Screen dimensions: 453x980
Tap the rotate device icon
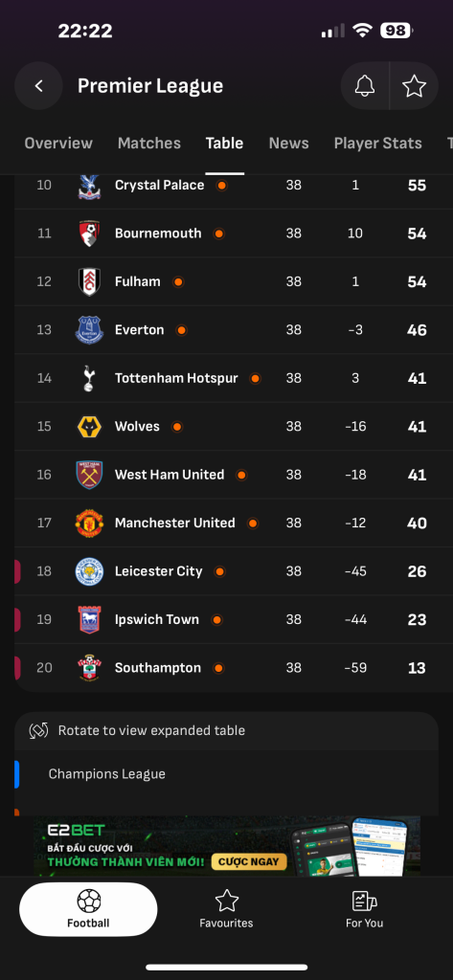pos(39,730)
